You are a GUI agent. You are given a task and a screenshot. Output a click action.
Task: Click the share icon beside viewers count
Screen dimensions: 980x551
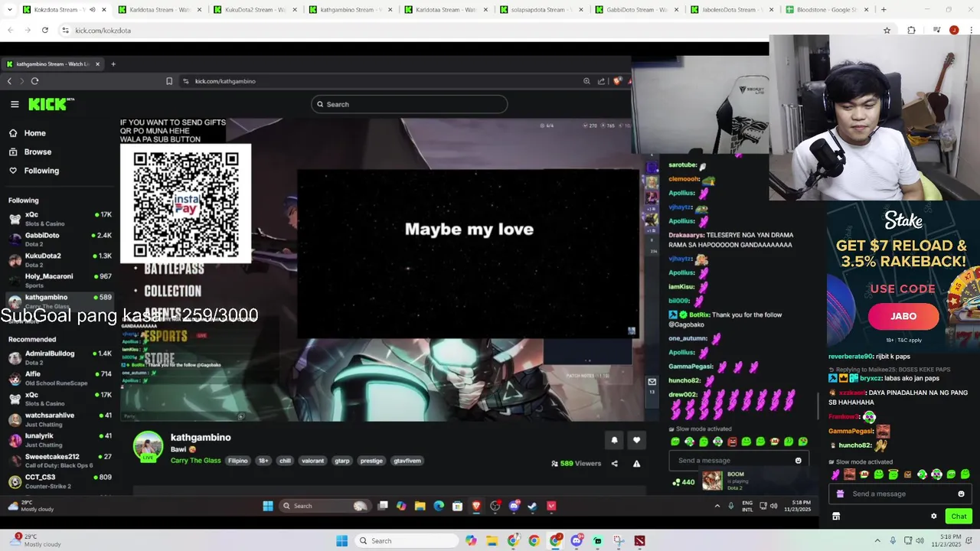[614, 463]
